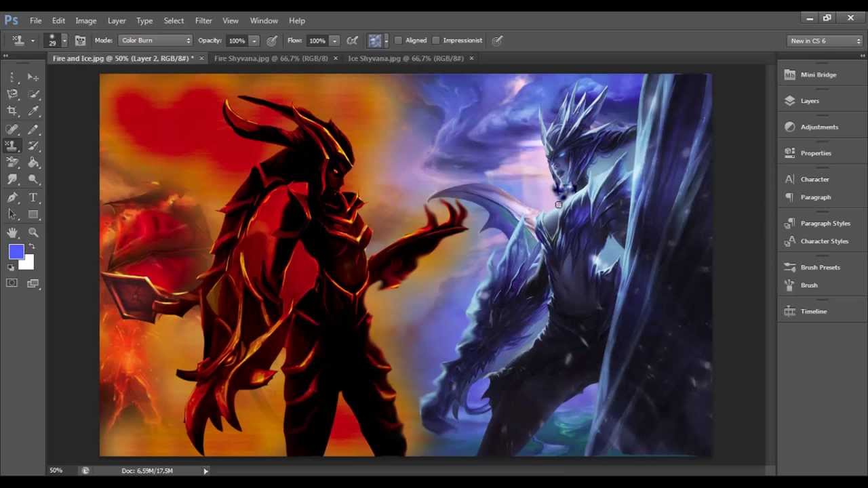Open the Layers panel

click(x=810, y=100)
